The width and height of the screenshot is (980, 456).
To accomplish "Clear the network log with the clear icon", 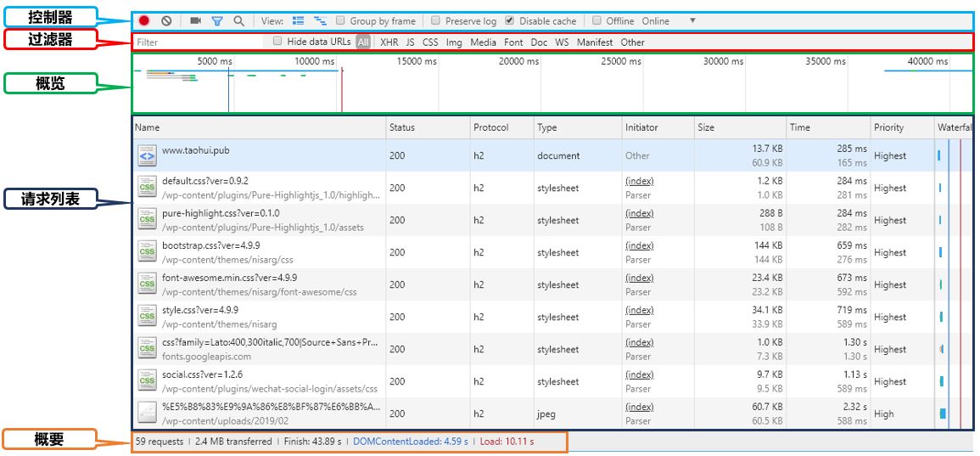I will (x=166, y=21).
